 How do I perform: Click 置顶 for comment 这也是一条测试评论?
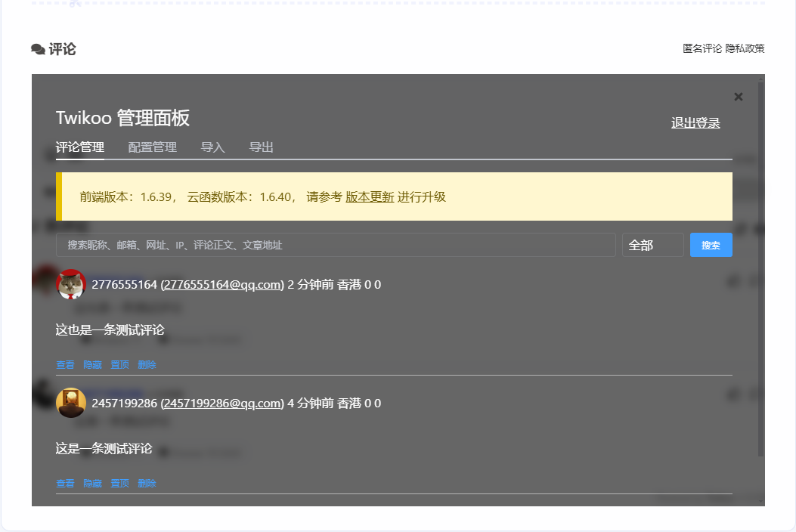click(119, 364)
